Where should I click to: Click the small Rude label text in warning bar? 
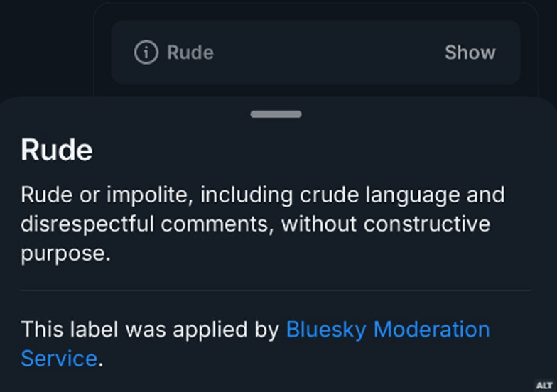(190, 53)
